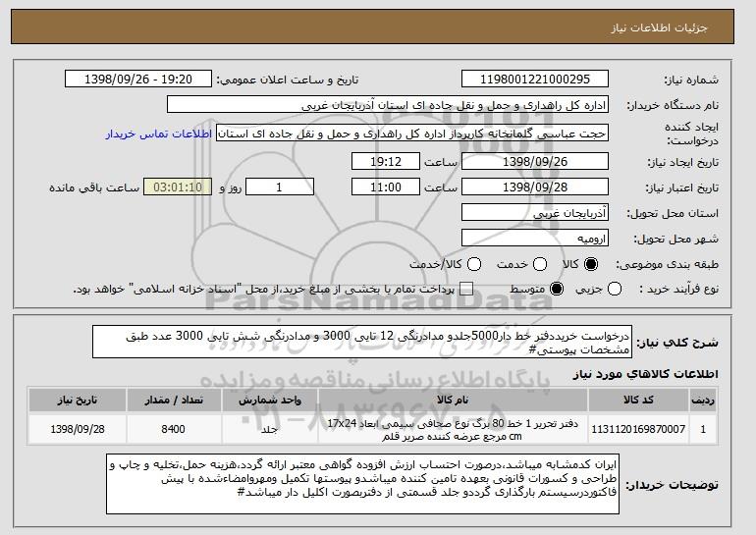This screenshot has height=535, width=756.
Task: Click the need number field 1198001221000295
Action: coord(535,80)
